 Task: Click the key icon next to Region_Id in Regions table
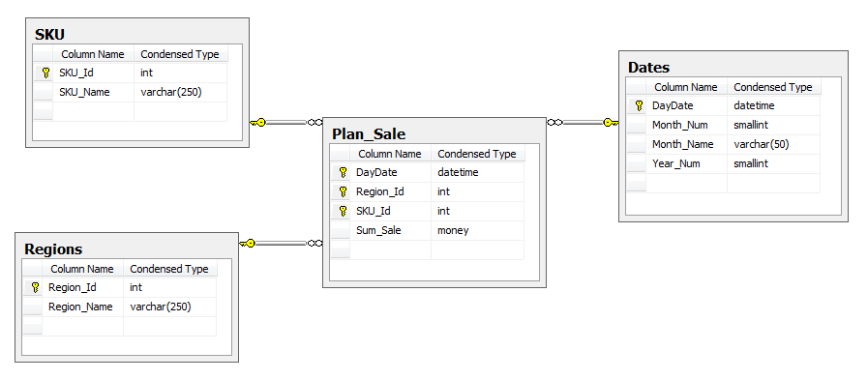point(36,287)
